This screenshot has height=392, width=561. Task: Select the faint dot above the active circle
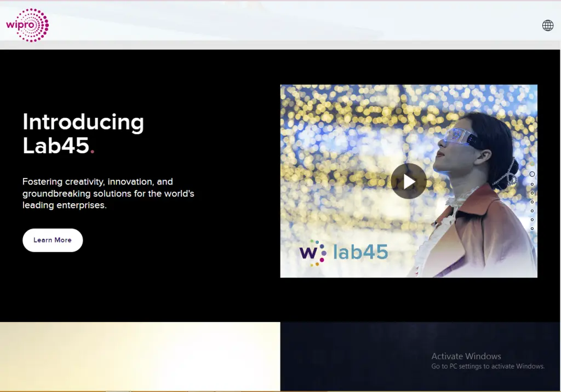(x=532, y=164)
